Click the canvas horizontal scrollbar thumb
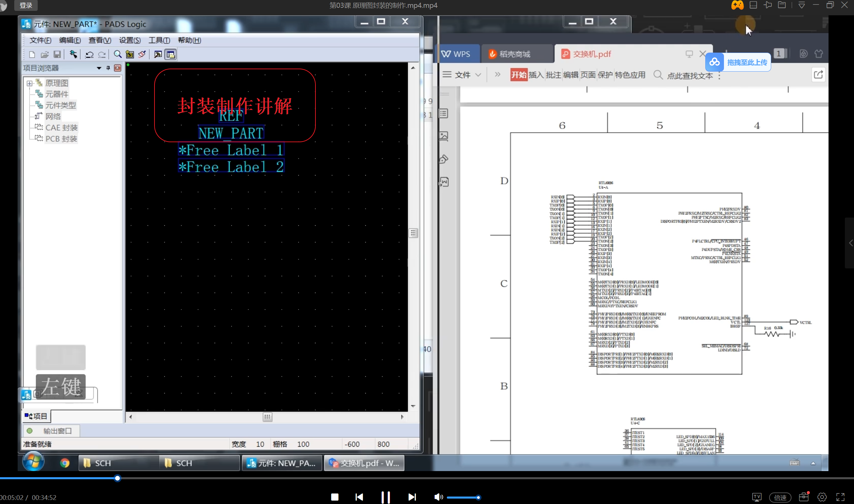The height and width of the screenshot is (504, 854). pos(267,417)
